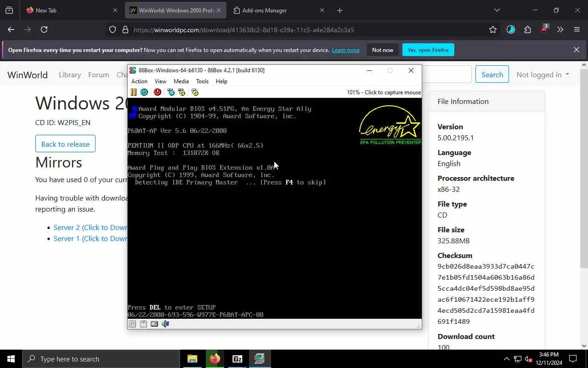Screen dimensions: 588x368
Task: Open the Windows notification center icon
Action: click(x=573, y=359)
